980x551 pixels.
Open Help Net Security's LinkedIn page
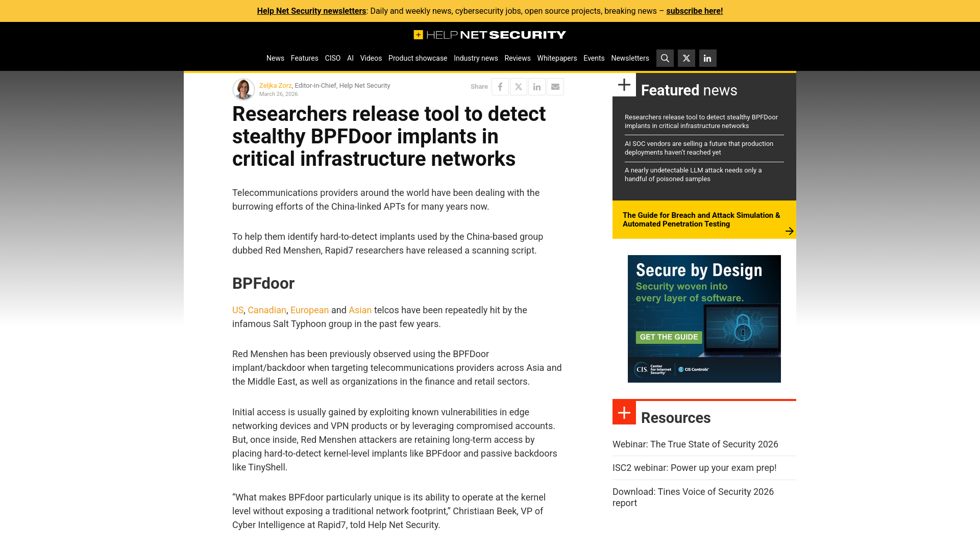pyautogui.click(x=707, y=58)
